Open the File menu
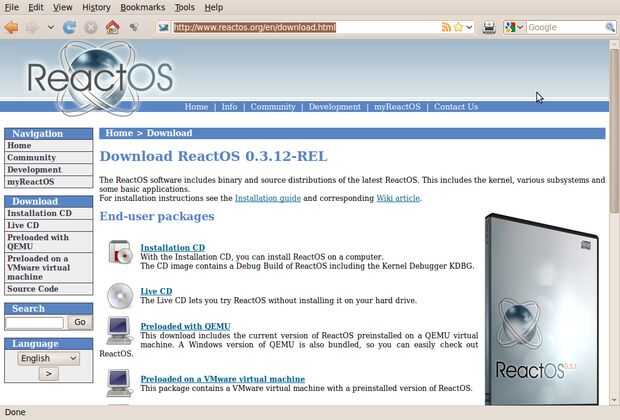Viewport: 620px width, 420px height. click(x=11, y=8)
